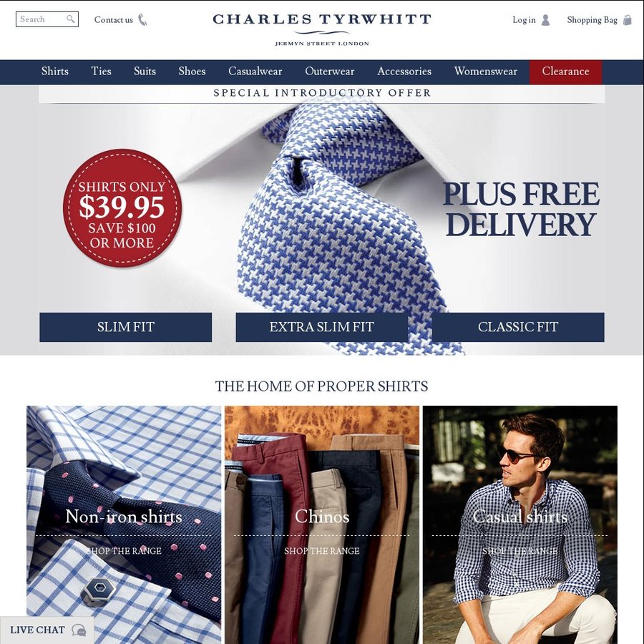The height and width of the screenshot is (644, 644).
Task: Click the search magnifying glass icon
Action: pos(71,19)
